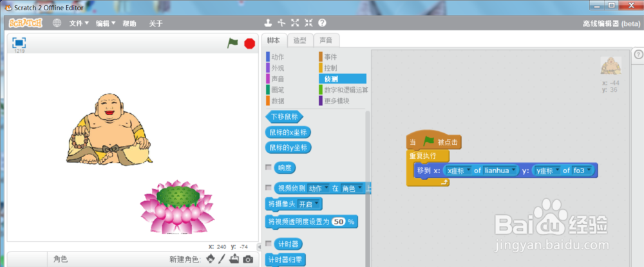Create new sprite from camera icon
Image resolution: width=644 pixels, height=267 pixels.
pyautogui.click(x=248, y=259)
